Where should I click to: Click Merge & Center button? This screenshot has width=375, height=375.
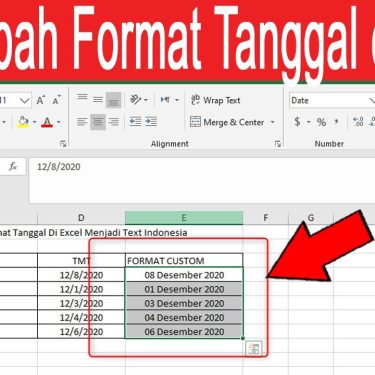(227, 122)
